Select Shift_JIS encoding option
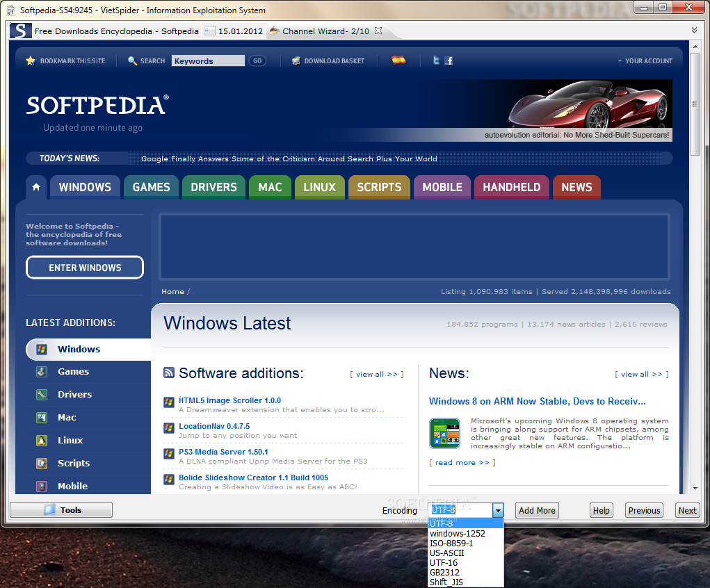 point(465,582)
